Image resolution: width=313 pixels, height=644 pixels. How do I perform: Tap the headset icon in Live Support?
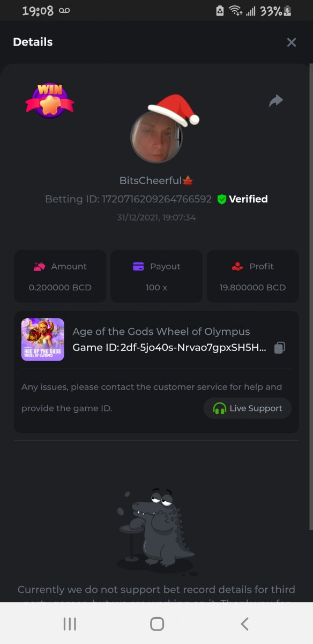(219, 408)
